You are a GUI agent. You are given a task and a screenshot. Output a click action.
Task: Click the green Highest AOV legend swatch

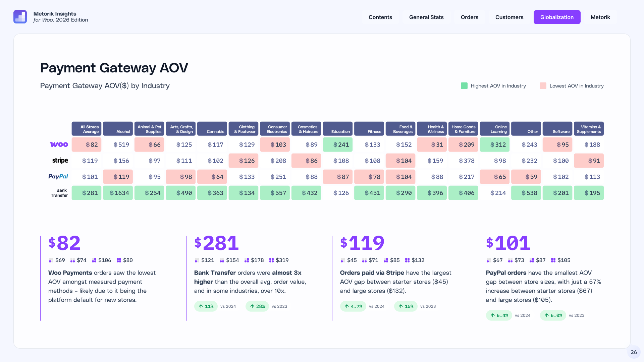[x=464, y=86]
